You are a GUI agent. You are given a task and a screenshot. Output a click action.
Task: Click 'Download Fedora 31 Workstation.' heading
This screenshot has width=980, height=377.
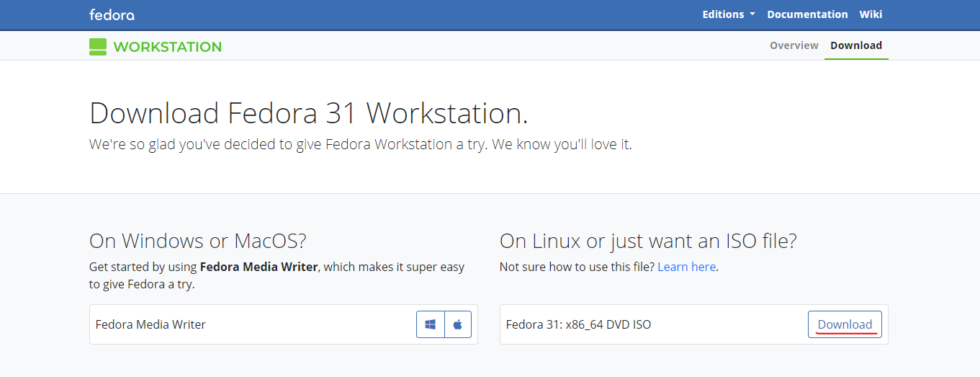click(x=309, y=113)
